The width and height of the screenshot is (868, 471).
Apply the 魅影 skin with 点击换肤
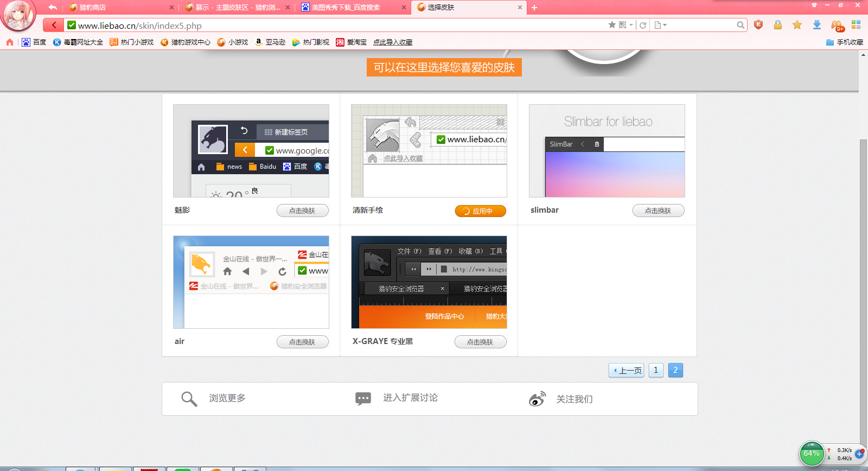tap(302, 211)
